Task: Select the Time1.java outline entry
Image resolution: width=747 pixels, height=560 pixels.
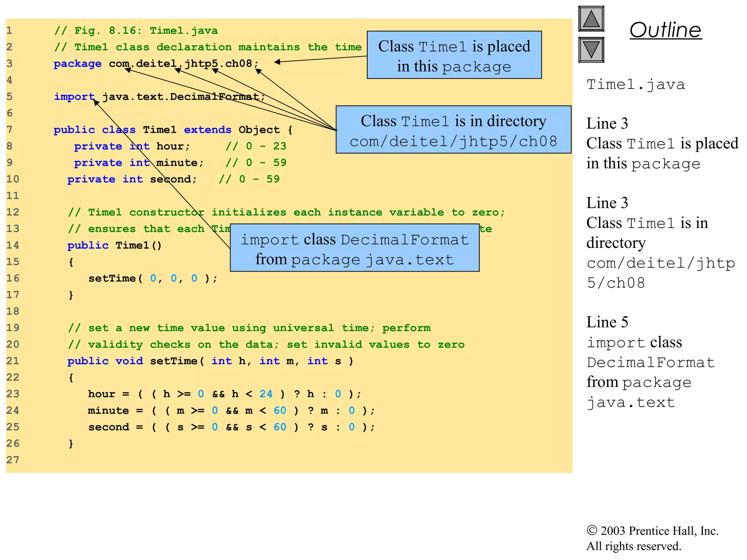Action: click(636, 84)
